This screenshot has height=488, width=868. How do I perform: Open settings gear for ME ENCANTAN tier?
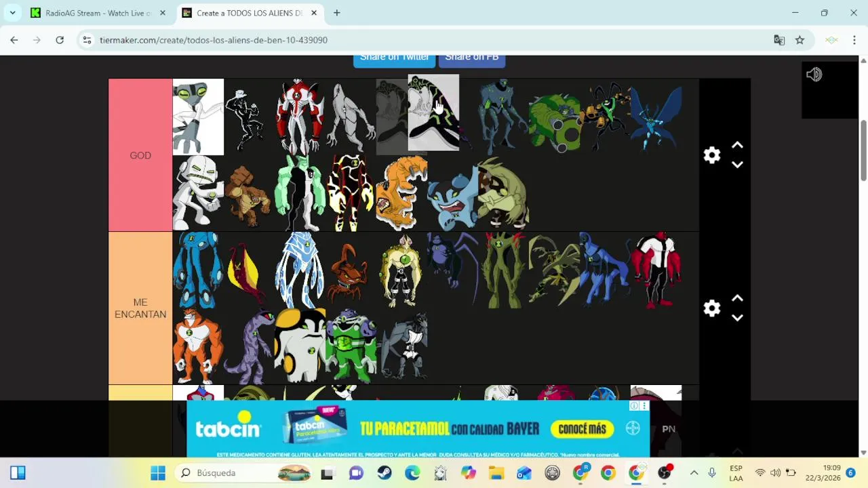tap(711, 308)
